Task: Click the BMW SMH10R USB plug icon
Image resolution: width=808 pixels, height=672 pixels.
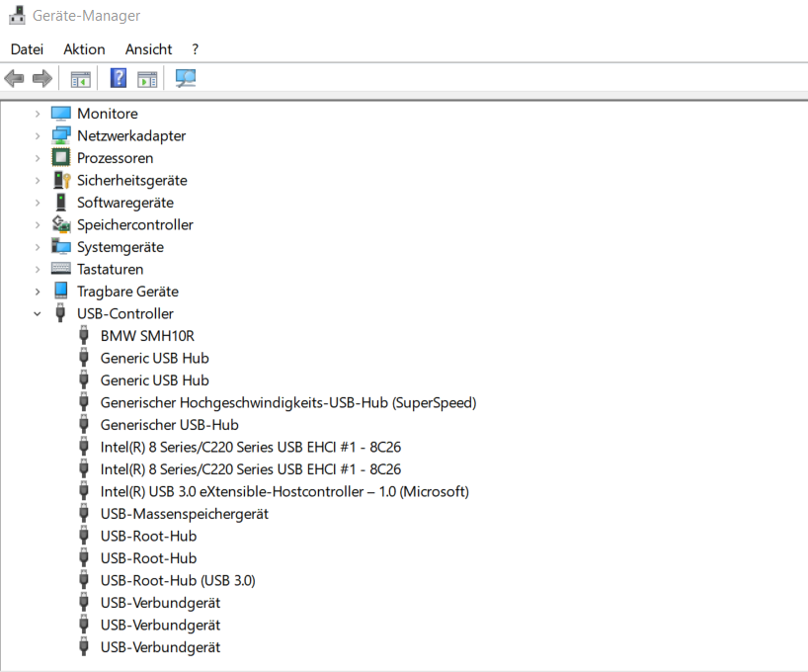Action: [x=84, y=336]
